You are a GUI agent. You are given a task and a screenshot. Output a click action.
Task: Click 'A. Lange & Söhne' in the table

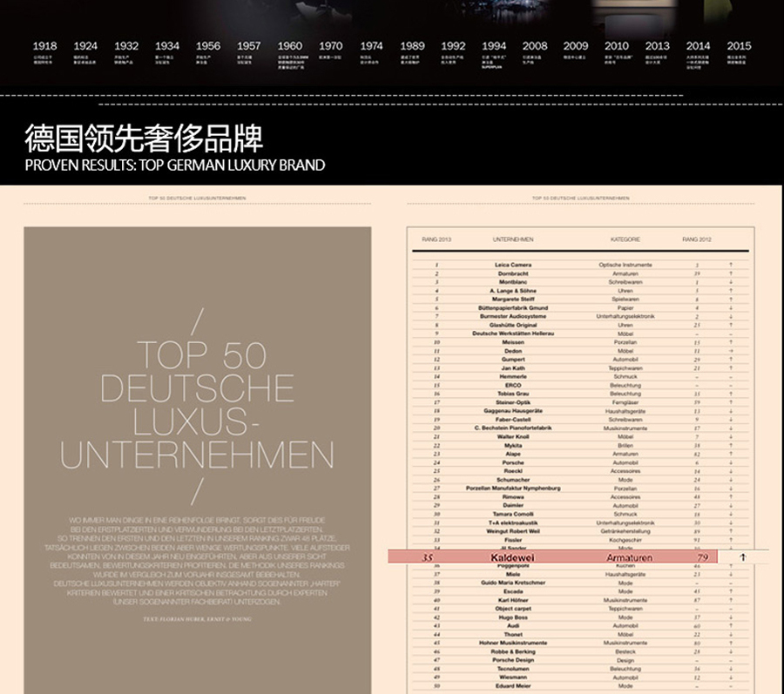click(513, 291)
